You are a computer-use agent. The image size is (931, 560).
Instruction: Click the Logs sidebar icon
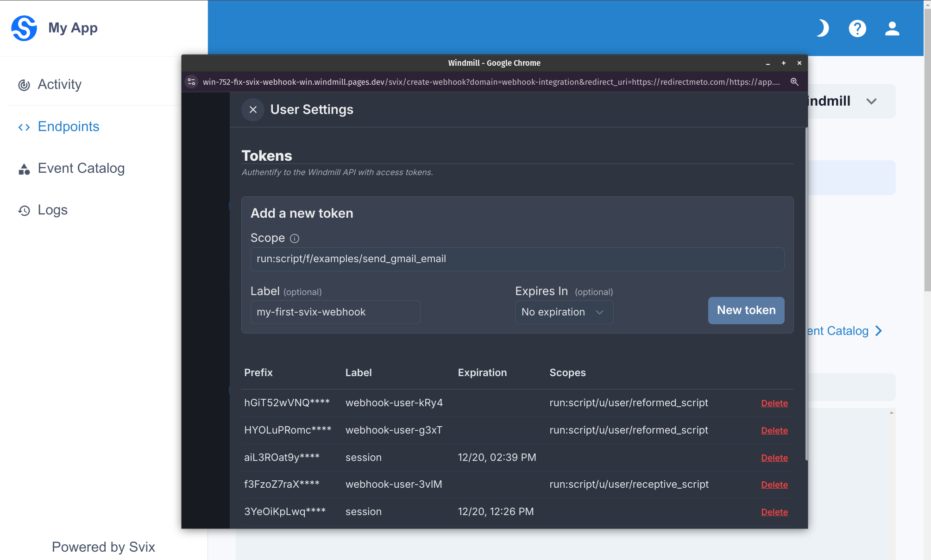pyautogui.click(x=24, y=210)
